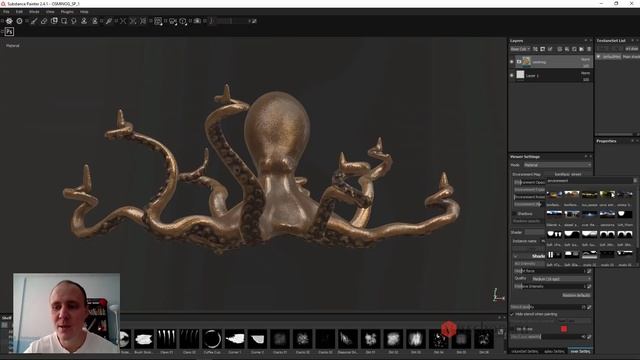Click the add effect icon in the Layers toolbar
Image resolution: width=640 pixels, height=360 pixels.
pos(535,49)
